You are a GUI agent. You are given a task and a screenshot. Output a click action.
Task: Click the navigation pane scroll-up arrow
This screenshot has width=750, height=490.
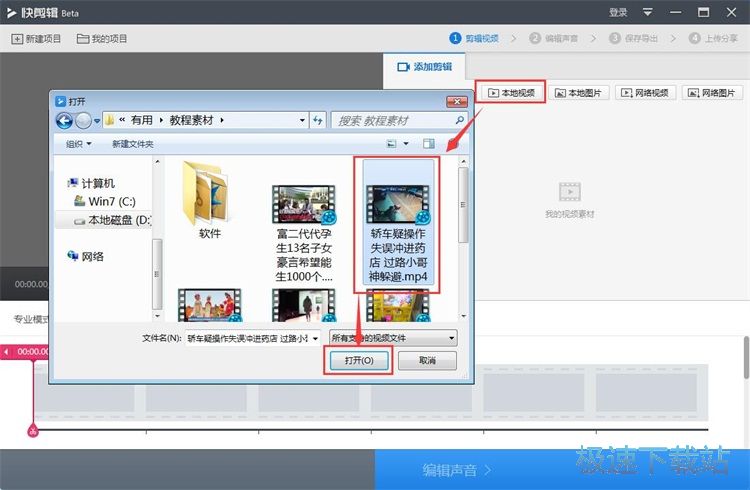pos(157,162)
